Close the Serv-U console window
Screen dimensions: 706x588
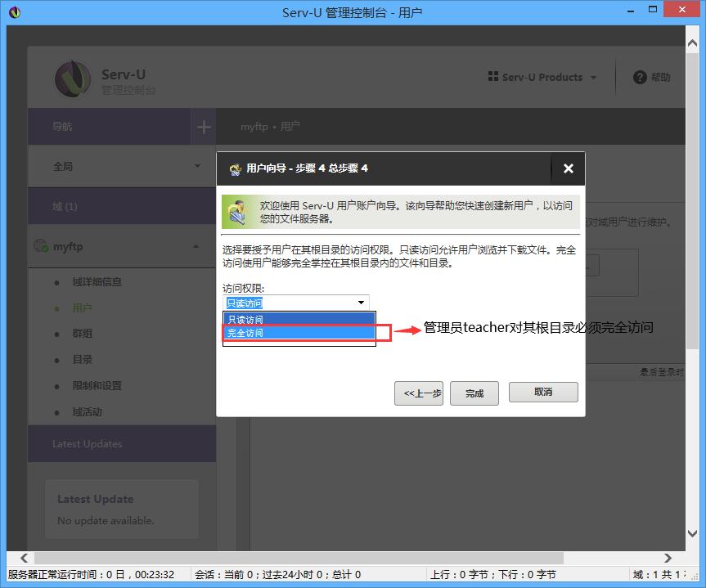coord(681,10)
